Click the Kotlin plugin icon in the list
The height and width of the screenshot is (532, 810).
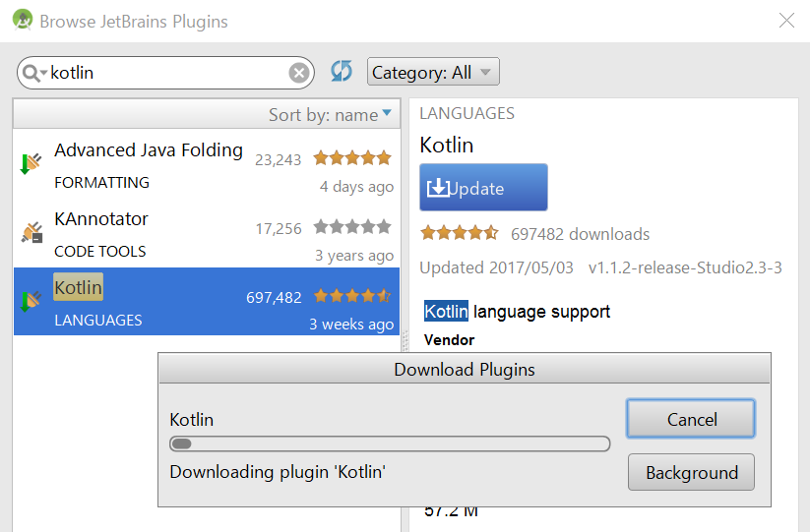(x=31, y=301)
